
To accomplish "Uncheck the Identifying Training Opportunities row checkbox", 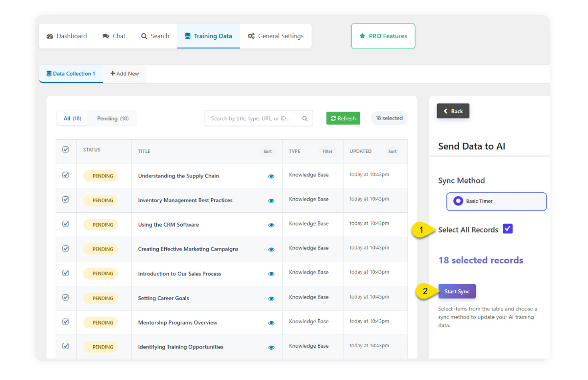I will pos(66,346).
